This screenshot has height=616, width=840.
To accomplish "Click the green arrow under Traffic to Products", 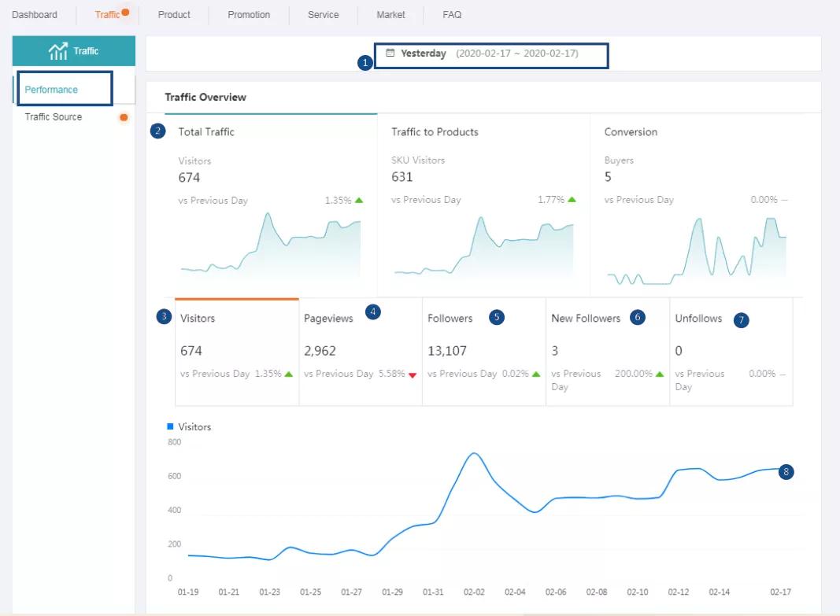I will pyautogui.click(x=572, y=200).
